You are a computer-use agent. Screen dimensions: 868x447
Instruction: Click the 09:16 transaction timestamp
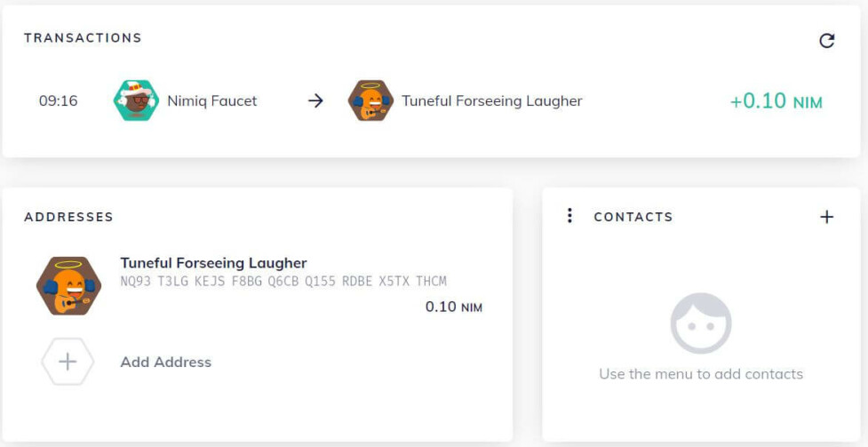(x=59, y=101)
